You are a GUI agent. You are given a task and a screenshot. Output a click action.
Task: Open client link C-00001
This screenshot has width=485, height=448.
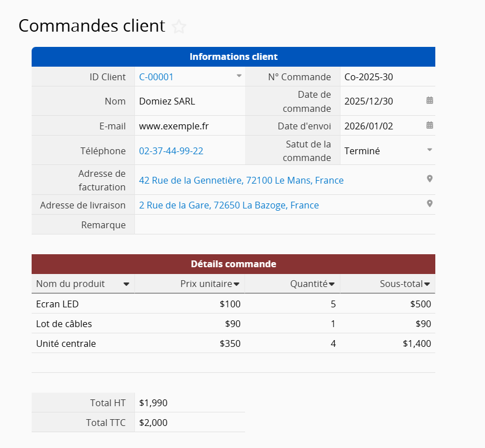pyautogui.click(x=156, y=77)
